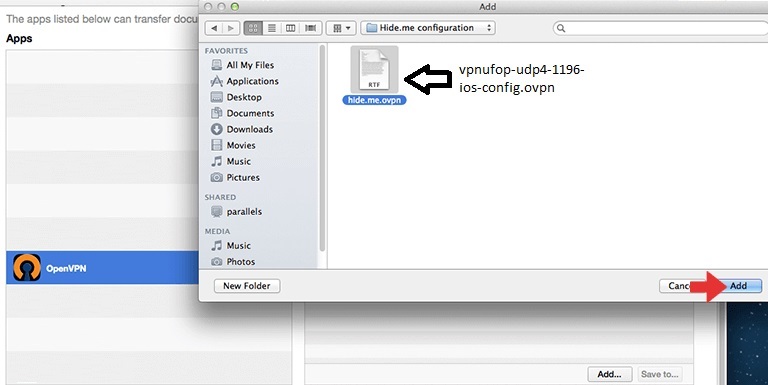Screen dimensions: 768x385
Task: Select OpenVPN in the Apps list
Action: tap(102, 268)
